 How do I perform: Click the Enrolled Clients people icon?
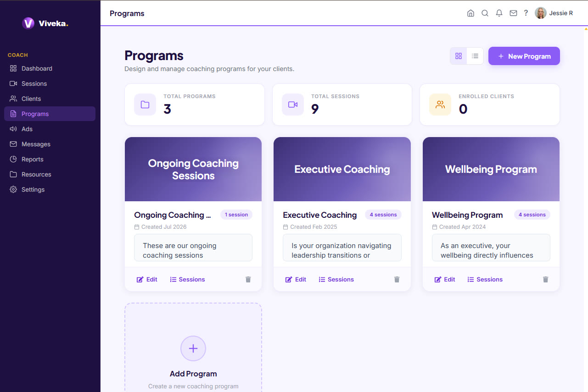point(440,105)
